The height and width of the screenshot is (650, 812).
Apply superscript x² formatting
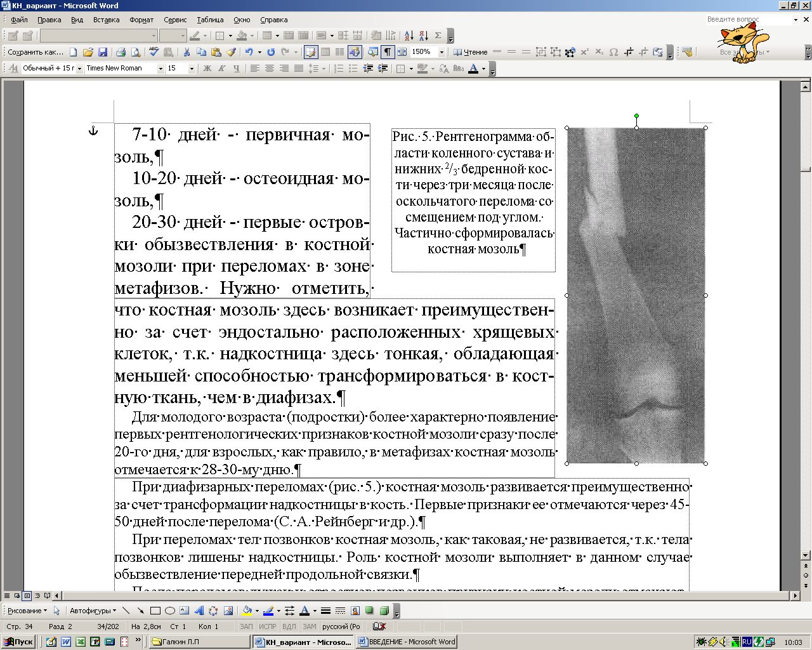click(585, 52)
